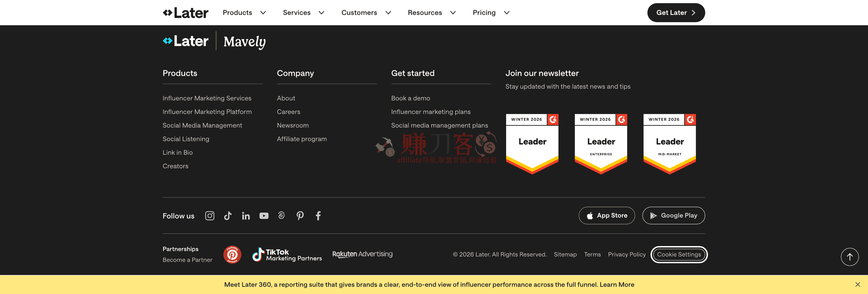Screen dimensions: 868x294
Task: Visit the Newsroom page
Action: coord(293,126)
